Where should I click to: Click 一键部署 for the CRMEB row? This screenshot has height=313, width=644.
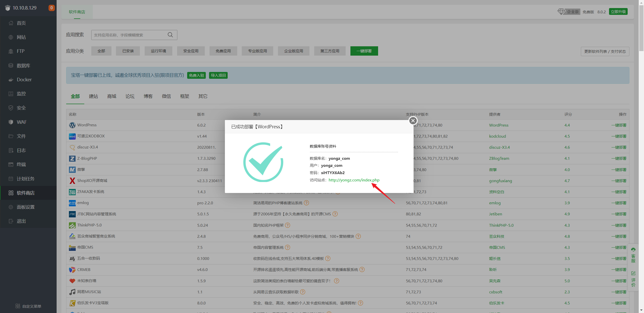619,270
